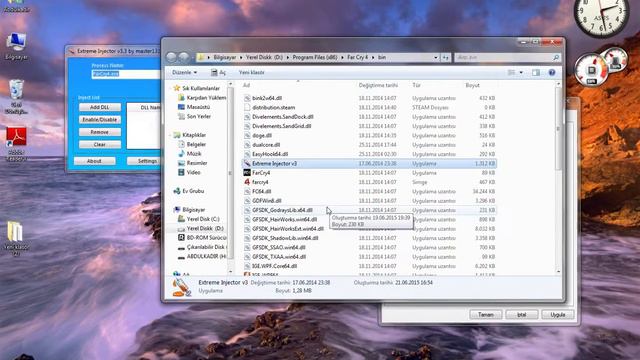This screenshot has height=360, width=640.
Task: Click Enable/Disable in Extreme Injector
Action: pos(100,120)
